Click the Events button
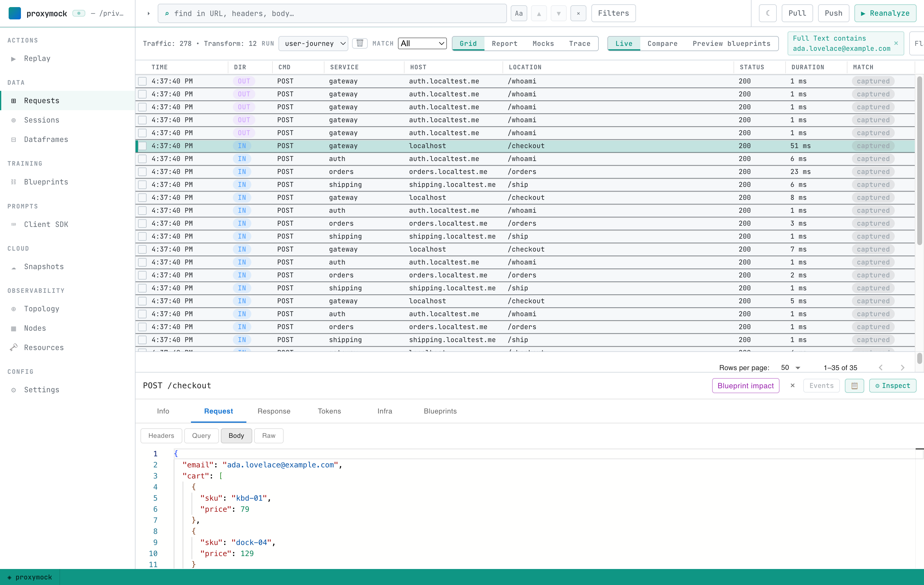Viewport: 924px width, 585px height. pos(821,385)
